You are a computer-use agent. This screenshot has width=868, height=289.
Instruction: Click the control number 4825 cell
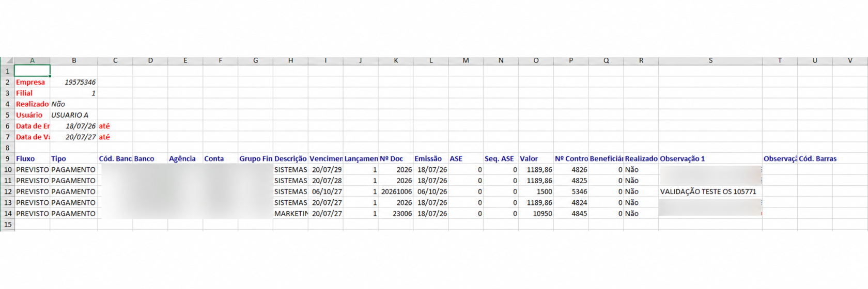[571, 181]
